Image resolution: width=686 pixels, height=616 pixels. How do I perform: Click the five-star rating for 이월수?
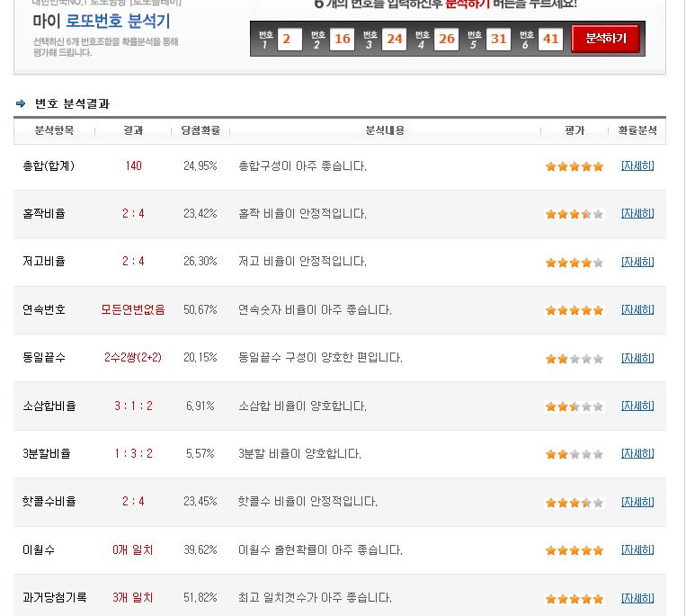[x=574, y=550]
